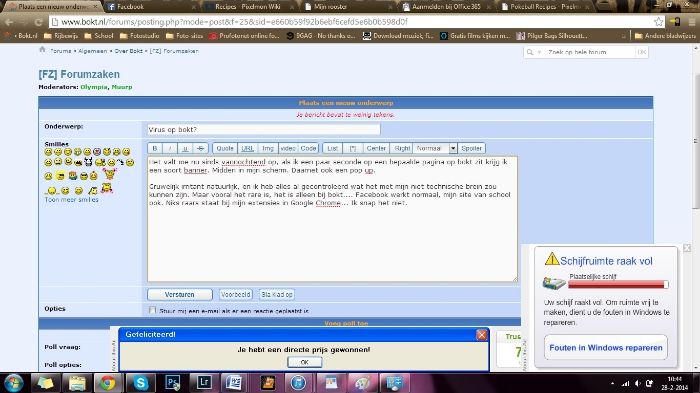Click the strikethrough formatting button
This screenshot has width=700, height=393.
(x=200, y=148)
